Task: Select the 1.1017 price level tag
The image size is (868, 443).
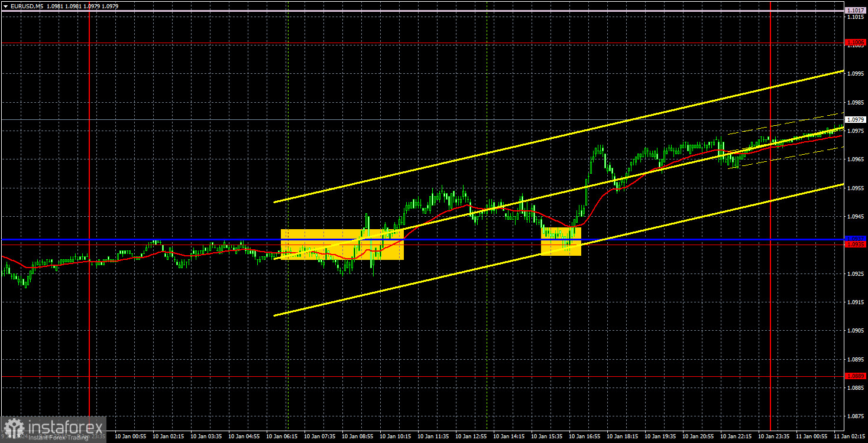Action: click(856, 11)
